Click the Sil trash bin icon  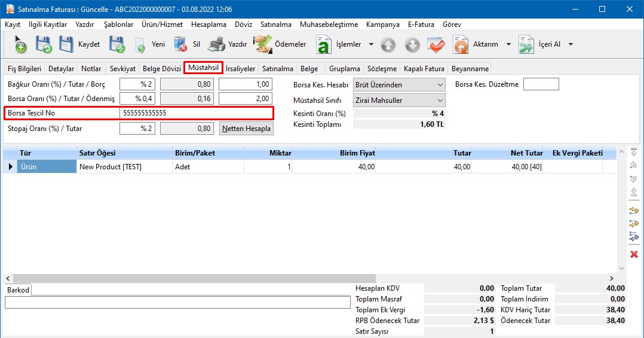click(180, 44)
